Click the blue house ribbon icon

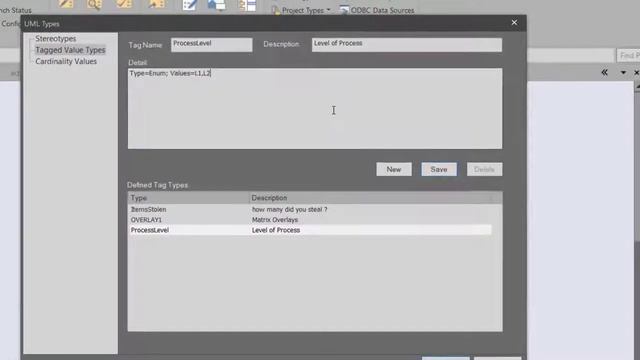pyautogui.click(x=216, y=4)
